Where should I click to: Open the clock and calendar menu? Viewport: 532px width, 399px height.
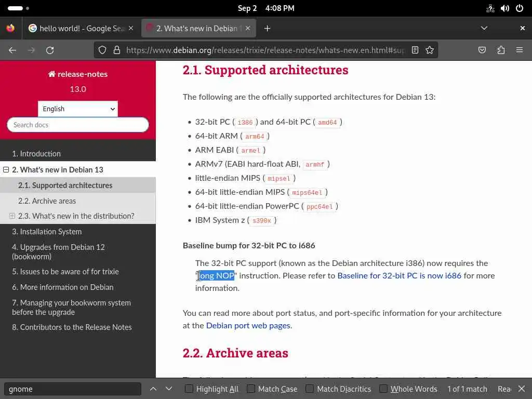tap(266, 8)
